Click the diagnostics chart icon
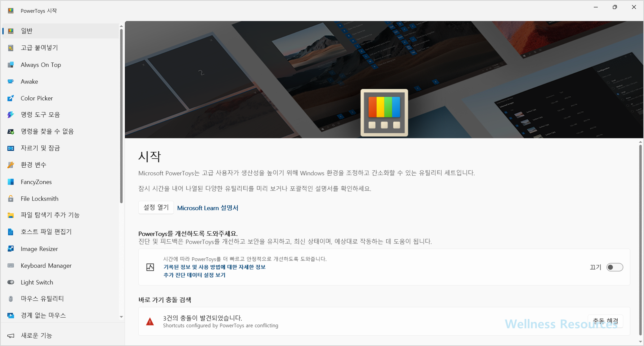The width and height of the screenshot is (644, 346). (150, 267)
